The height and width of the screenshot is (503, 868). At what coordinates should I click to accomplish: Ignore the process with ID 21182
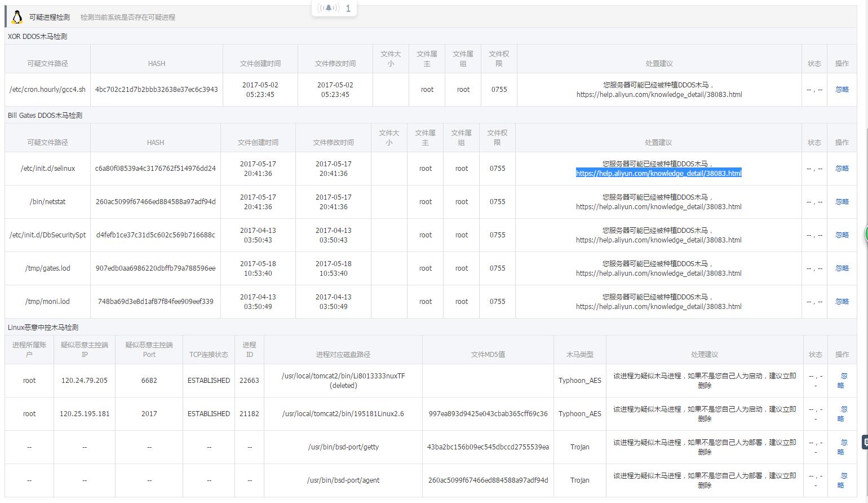842,414
